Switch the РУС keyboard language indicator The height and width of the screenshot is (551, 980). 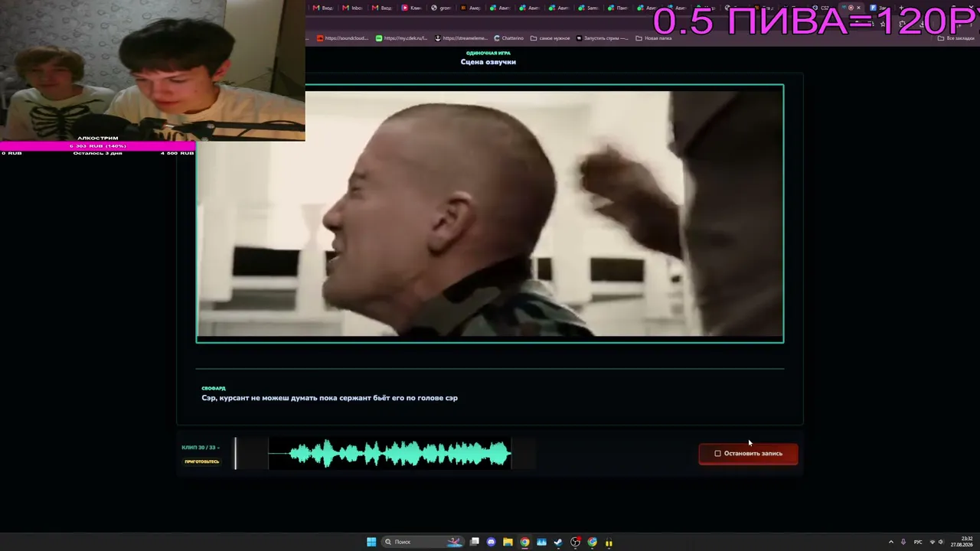[x=918, y=542]
